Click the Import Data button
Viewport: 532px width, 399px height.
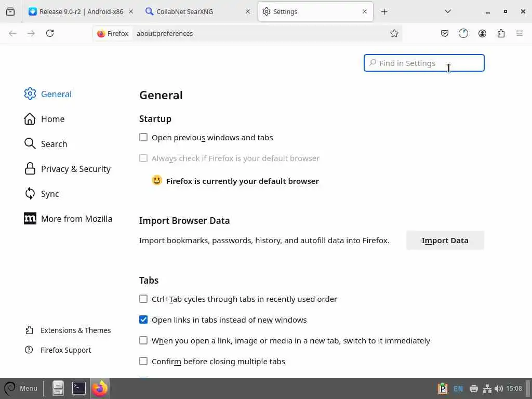(445, 240)
